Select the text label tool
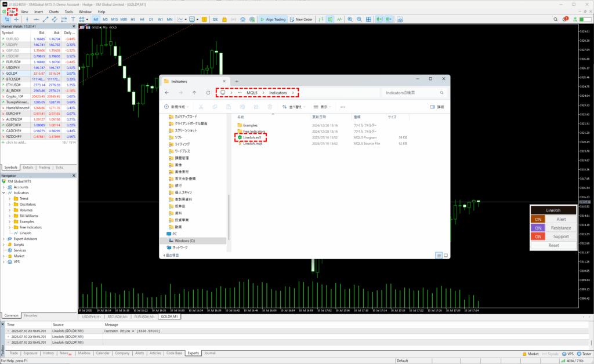 coord(73,19)
